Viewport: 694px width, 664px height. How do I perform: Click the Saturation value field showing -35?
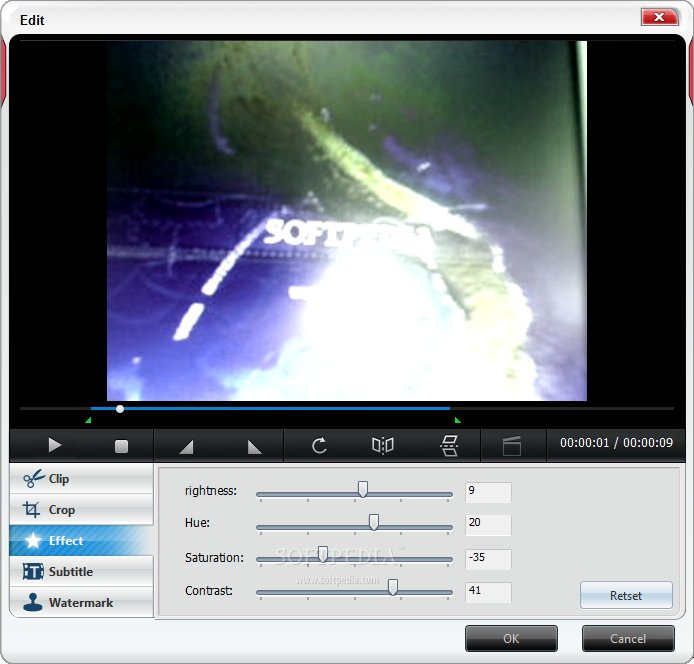[488, 560]
